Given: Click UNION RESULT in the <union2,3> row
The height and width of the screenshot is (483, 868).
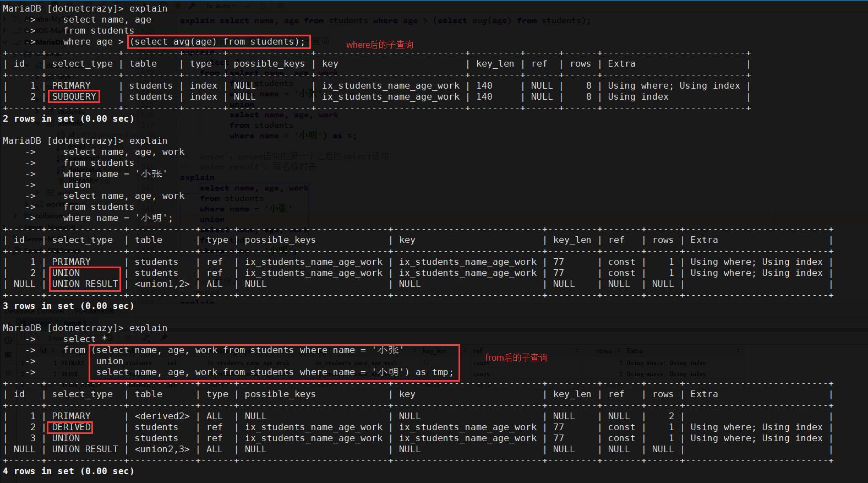Looking at the screenshot, I should pyautogui.click(x=85, y=449).
